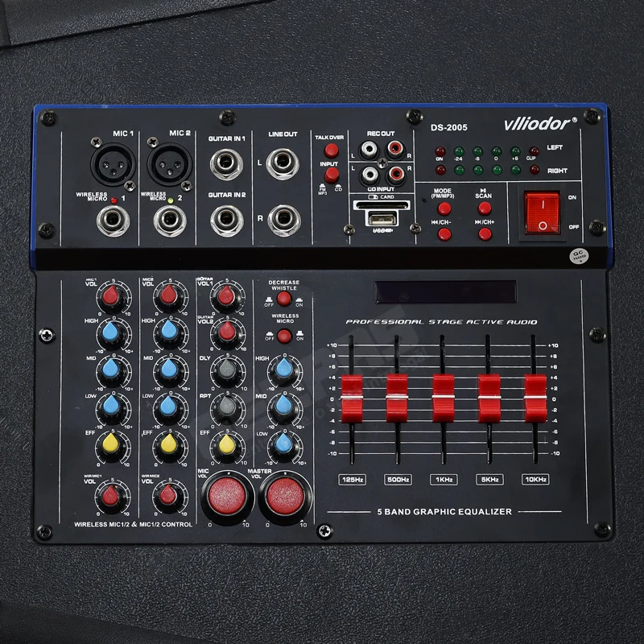Click the gray DLY delay knob
Image resolution: width=644 pixels, height=644 pixels.
(226, 371)
